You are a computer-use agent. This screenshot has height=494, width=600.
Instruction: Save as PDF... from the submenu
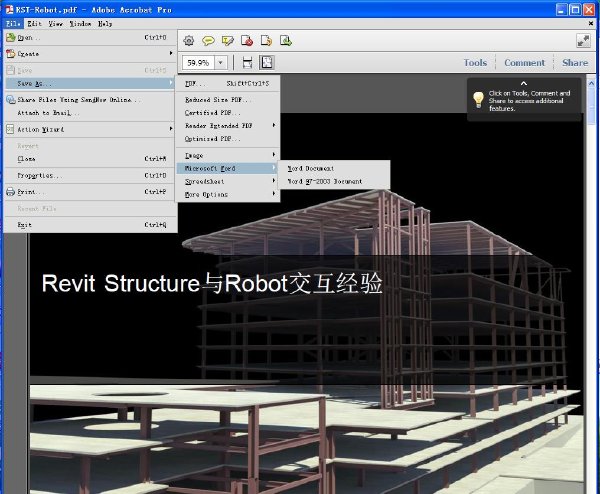228,83
